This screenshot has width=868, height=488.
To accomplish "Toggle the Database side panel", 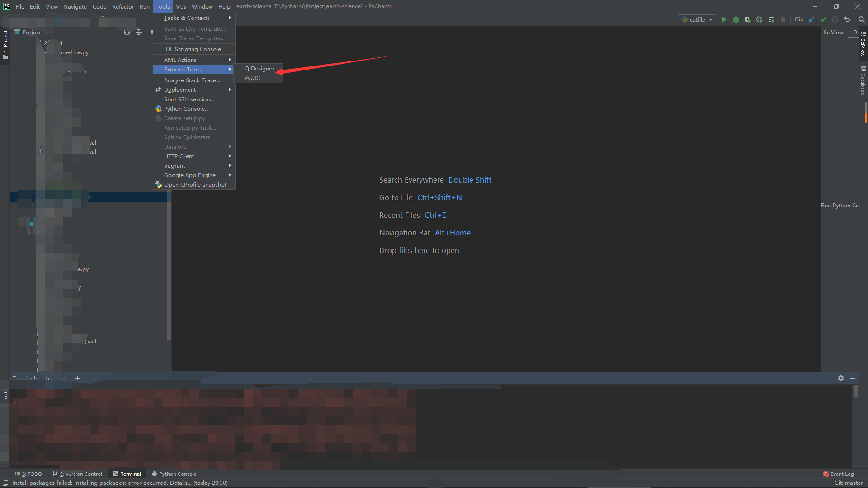I will [863, 80].
